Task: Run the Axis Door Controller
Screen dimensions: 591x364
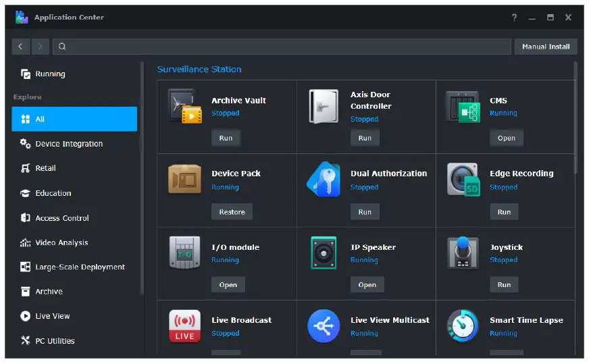Action: 365,138
